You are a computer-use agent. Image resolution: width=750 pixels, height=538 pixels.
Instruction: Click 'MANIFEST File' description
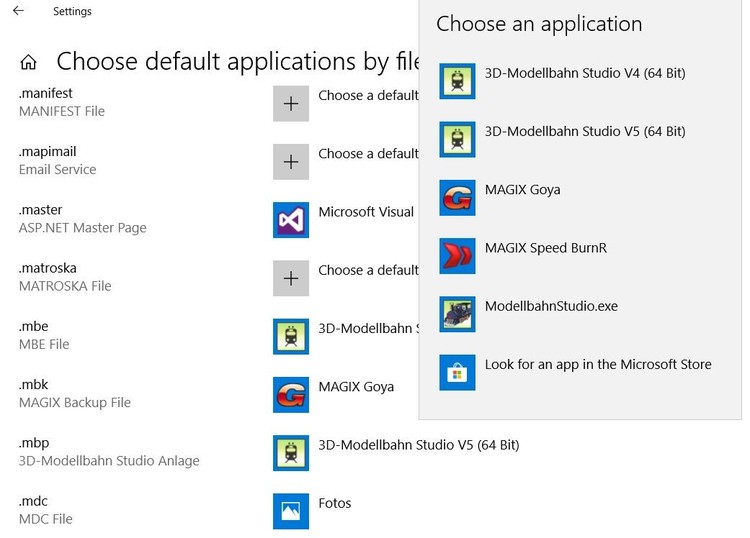point(62,111)
